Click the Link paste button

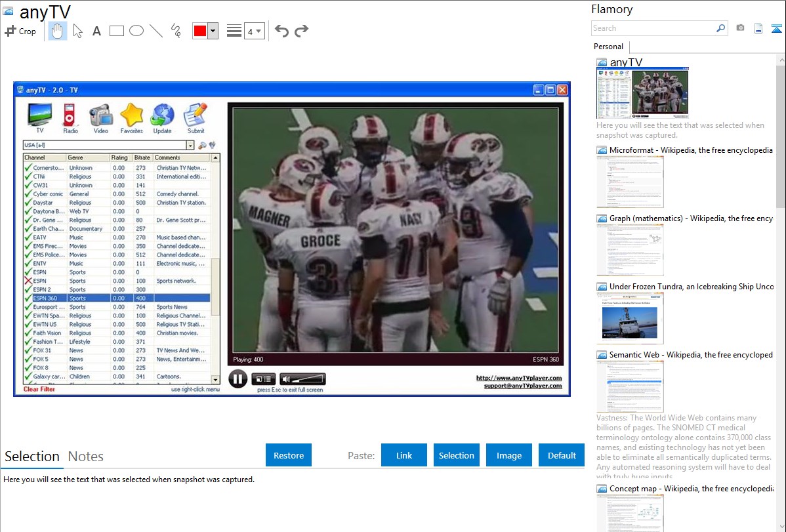pyautogui.click(x=404, y=455)
